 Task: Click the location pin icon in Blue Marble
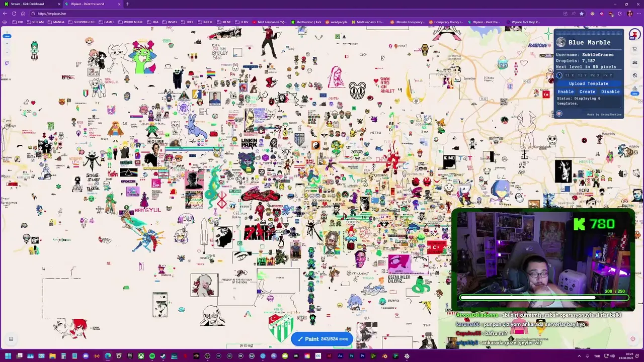559,75
